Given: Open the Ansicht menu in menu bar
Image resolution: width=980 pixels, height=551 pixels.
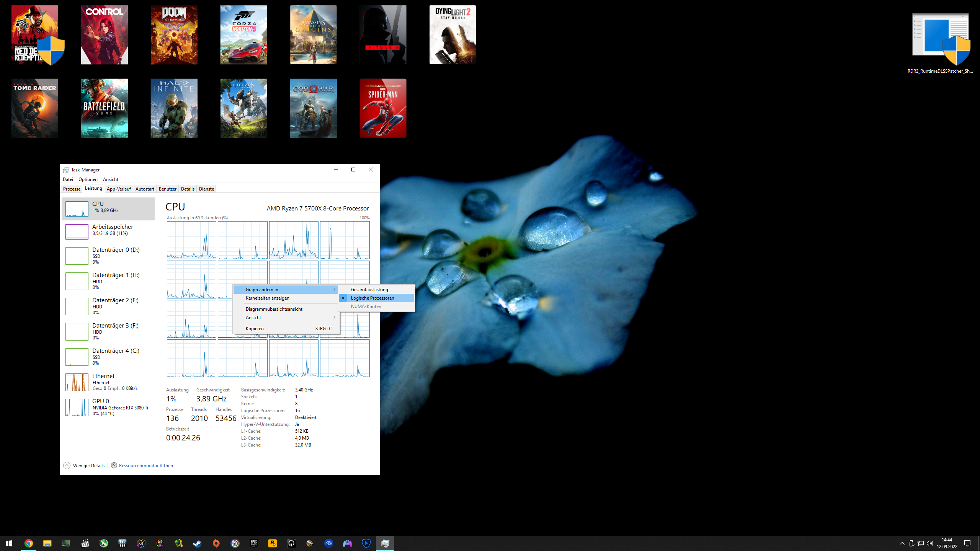Looking at the screenshot, I should tap(111, 179).
